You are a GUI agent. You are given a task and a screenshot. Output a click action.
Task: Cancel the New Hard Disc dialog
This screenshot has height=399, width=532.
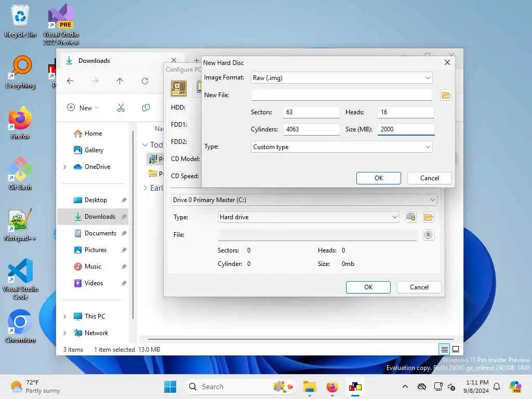click(429, 178)
